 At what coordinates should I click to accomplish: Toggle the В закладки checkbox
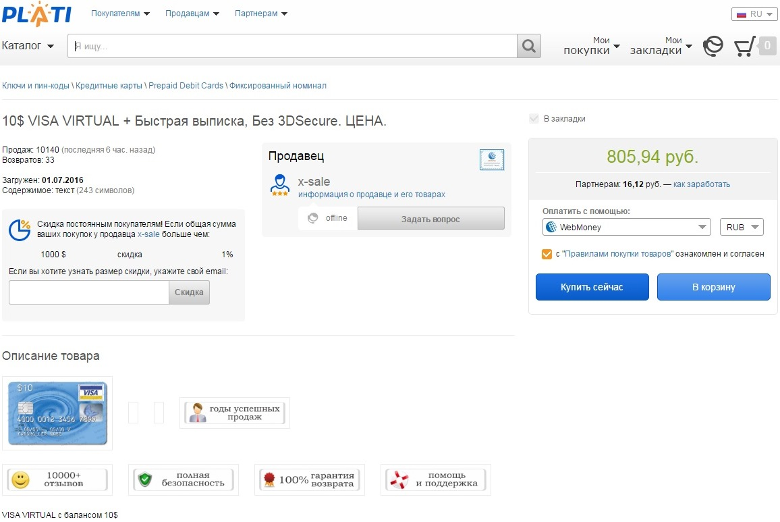[534, 118]
